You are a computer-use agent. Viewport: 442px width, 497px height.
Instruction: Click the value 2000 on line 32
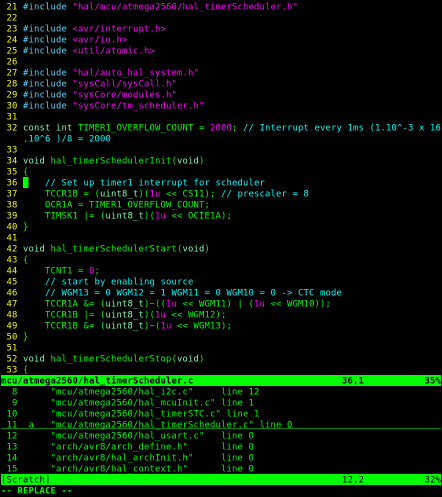pyautogui.click(x=221, y=127)
